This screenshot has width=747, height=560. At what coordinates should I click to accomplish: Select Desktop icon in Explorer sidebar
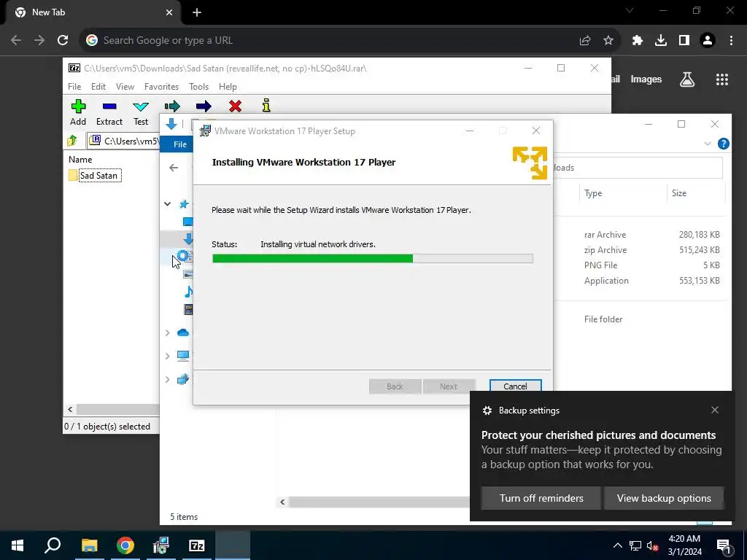tap(187, 222)
